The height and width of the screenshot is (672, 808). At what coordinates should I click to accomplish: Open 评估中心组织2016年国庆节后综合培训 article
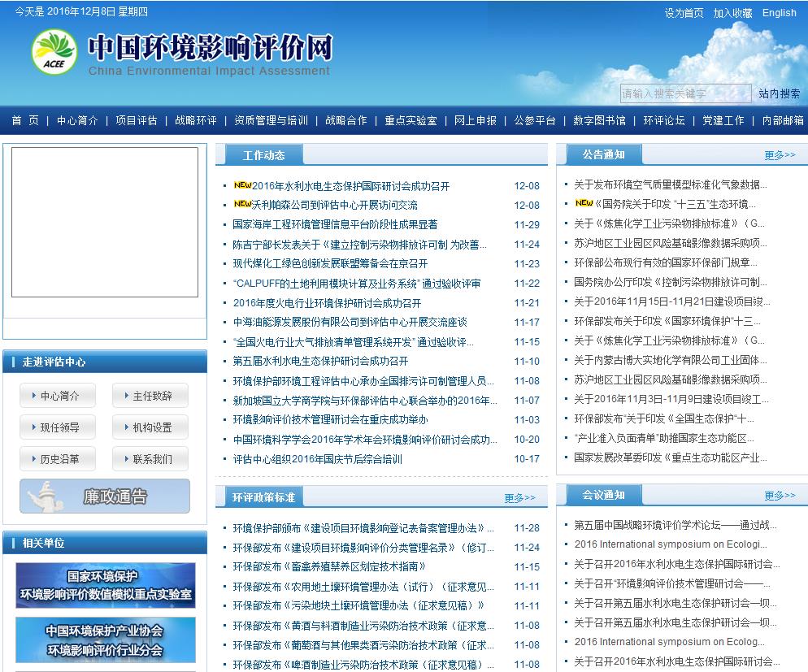(x=317, y=459)
